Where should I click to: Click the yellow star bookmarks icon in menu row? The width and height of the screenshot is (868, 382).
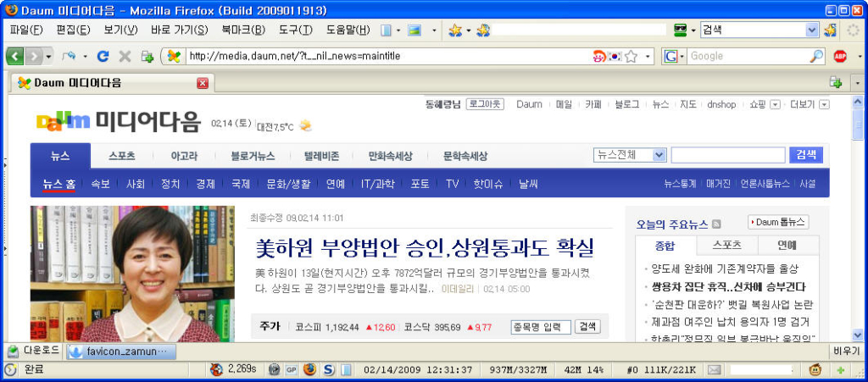[455, 30]
